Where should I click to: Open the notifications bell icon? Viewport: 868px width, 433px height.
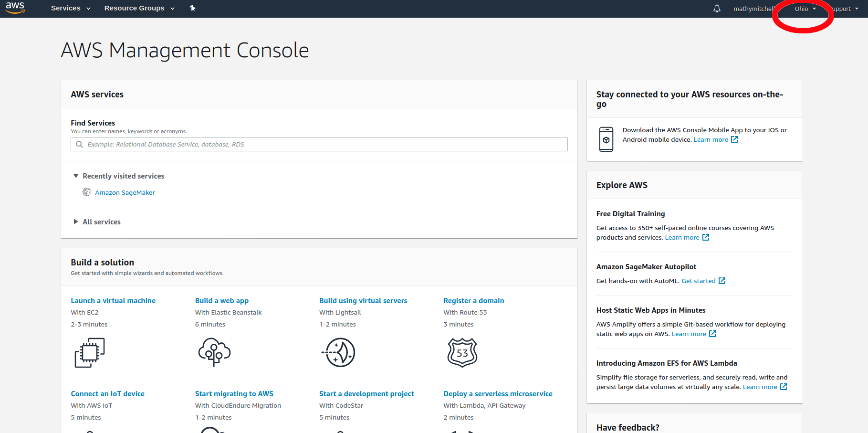[x=717, y=9]
